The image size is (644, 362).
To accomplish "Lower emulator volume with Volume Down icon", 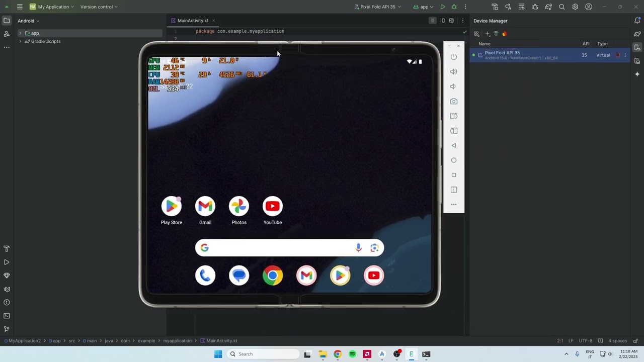I will (453, 86).
